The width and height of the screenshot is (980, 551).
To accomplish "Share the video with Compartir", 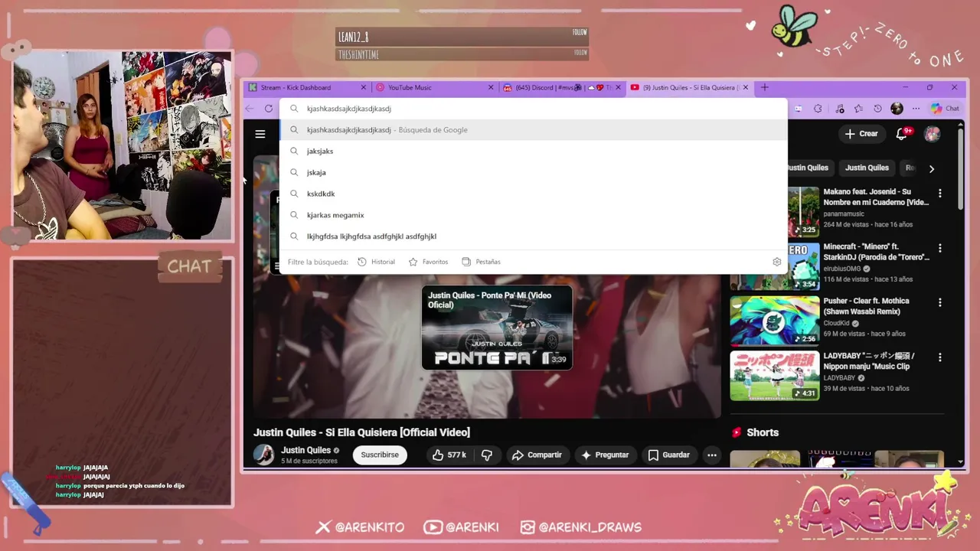I will pyautogui.click(x=537, y=455).
